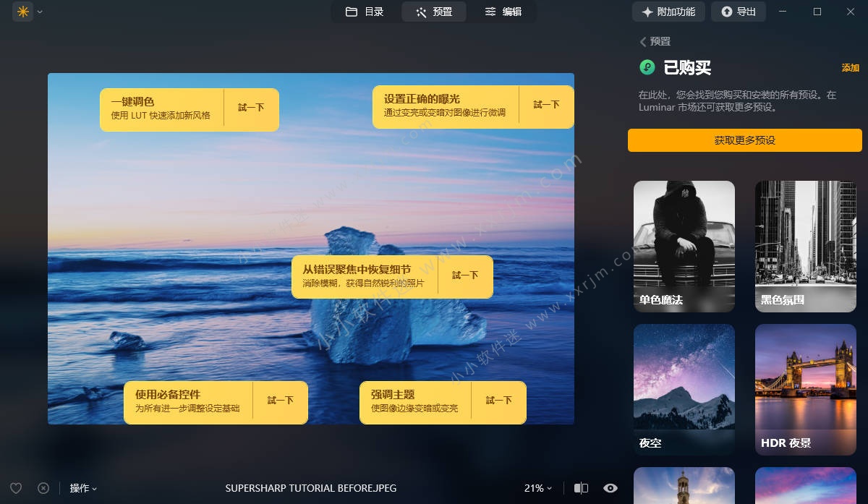Open the 21% zoom level dropdown
Image resolution: width=868 pixels, height=504 pixels.
(x=538, y=488)
